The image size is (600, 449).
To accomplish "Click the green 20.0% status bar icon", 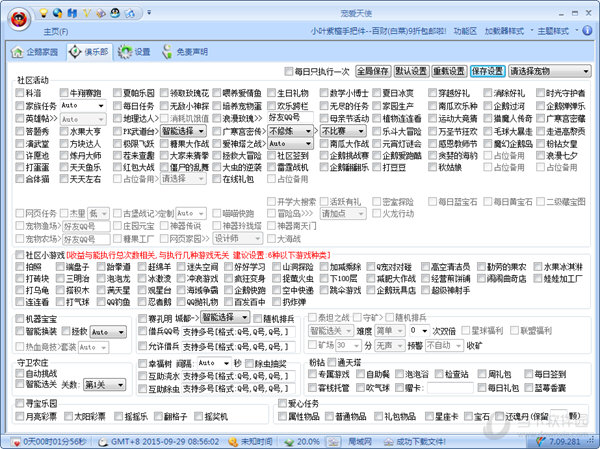I will coord(289,442).
